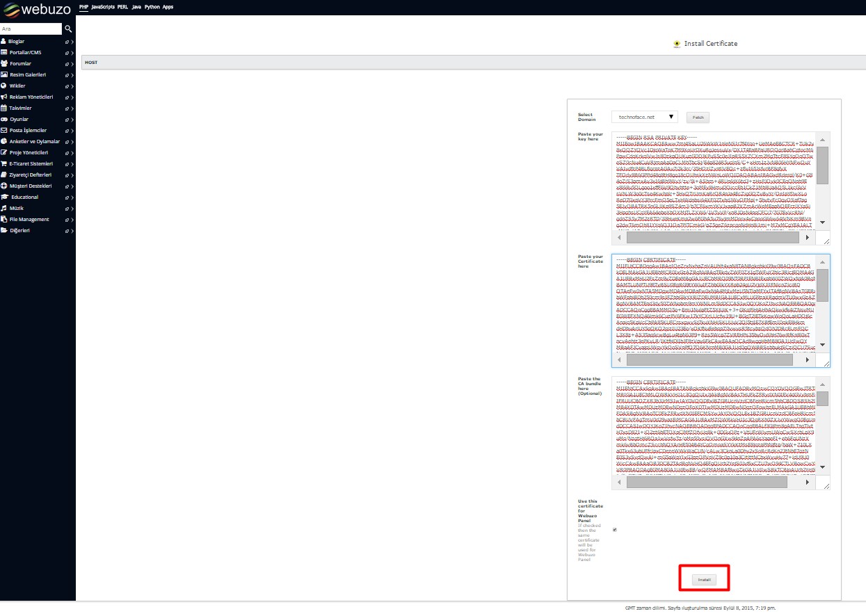This screenshot has height=616, width=866.
Task: Open the Anketler ve Oylamalar category link
Action: [x=35, y=141]
